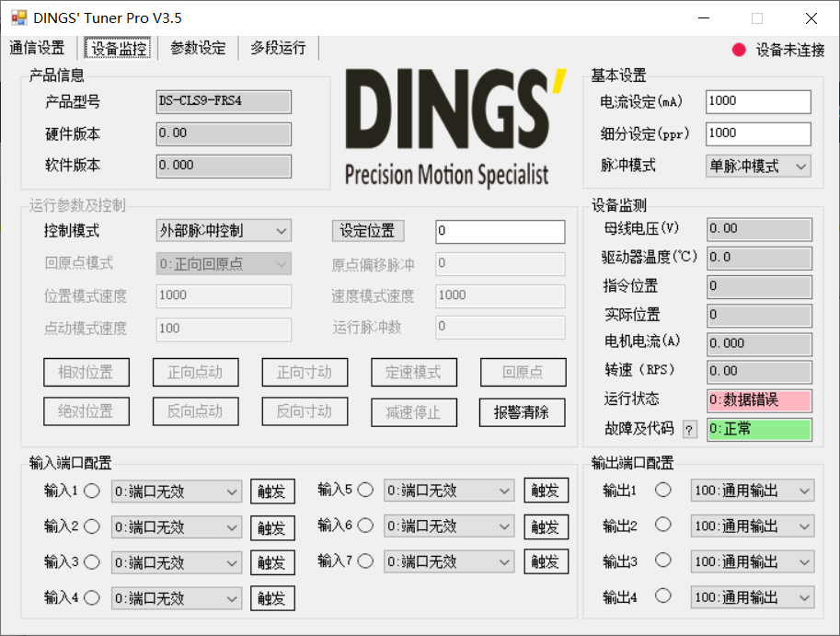Click the 设定位置 button
The image size is (840, 636).
click(367, 231)
